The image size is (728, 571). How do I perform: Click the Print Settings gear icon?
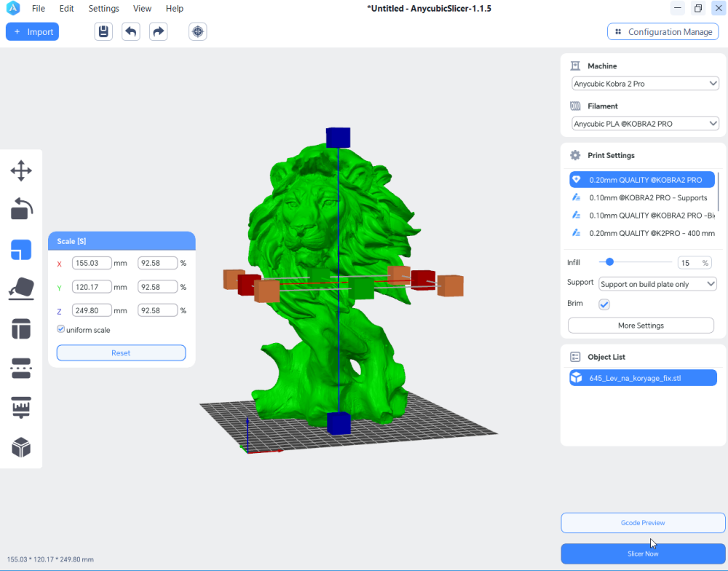pos(575,155)
